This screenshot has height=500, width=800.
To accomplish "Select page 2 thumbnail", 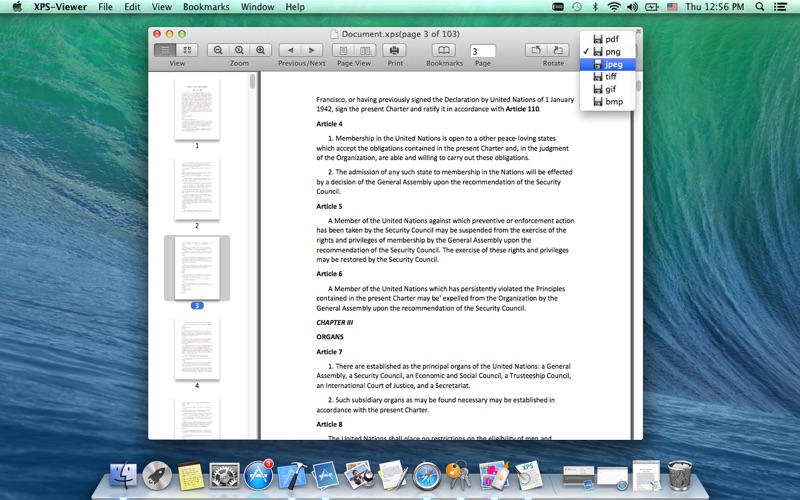I will coord(197,189).
